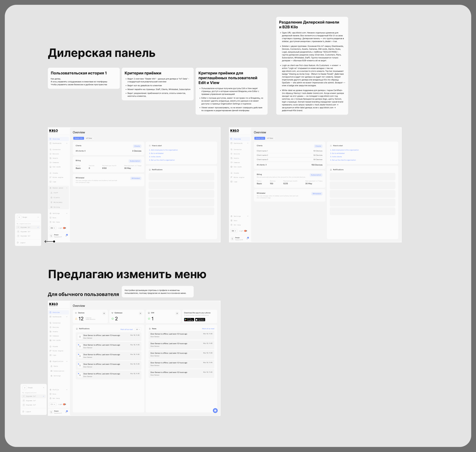476x452 pixels.
Task: Click Clients icon under Dealer panel group
Action: [x=52, y=197]
